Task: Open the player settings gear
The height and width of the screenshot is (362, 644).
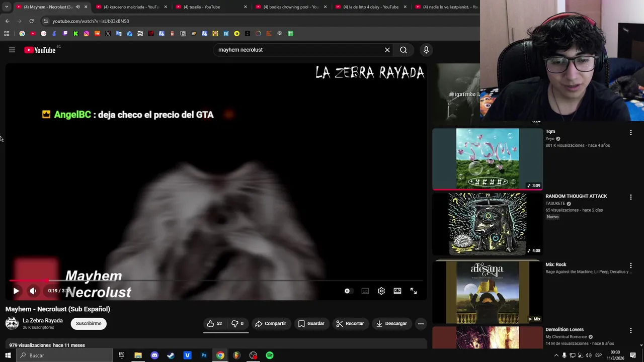Action: [x=381, y=291]
